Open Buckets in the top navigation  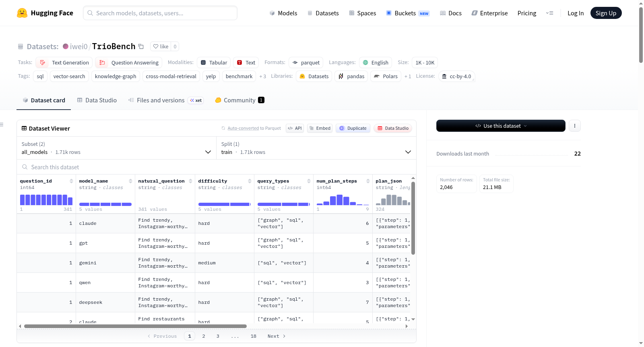[408, 13]
